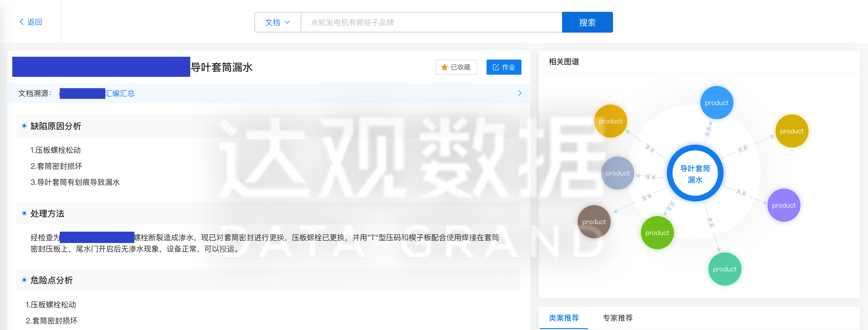The height and width of the screenshot is (330, 868).
Task: Click the bullet dot beside 缺陷原因分析
Action: tap(24, 125)
